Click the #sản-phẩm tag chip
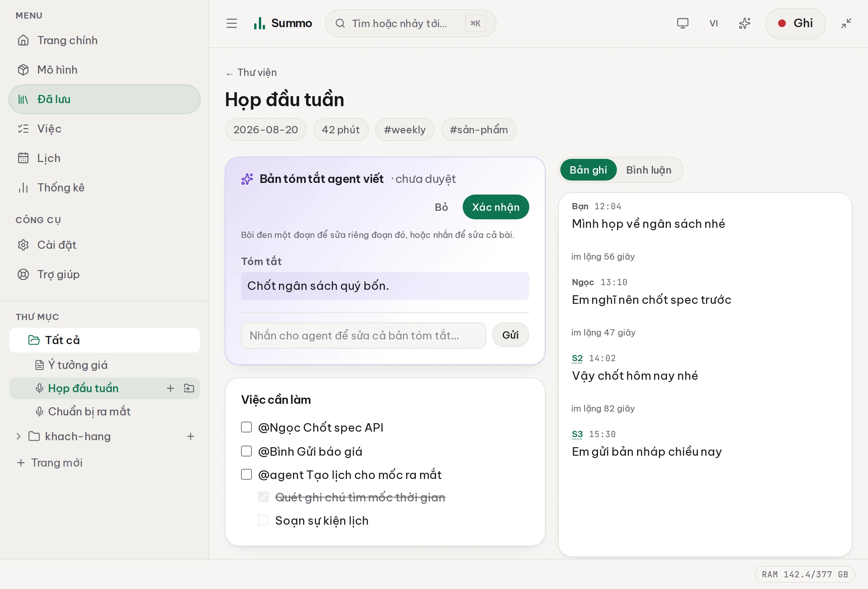Viewport: 868px width, 589px height. coord(479,129)
